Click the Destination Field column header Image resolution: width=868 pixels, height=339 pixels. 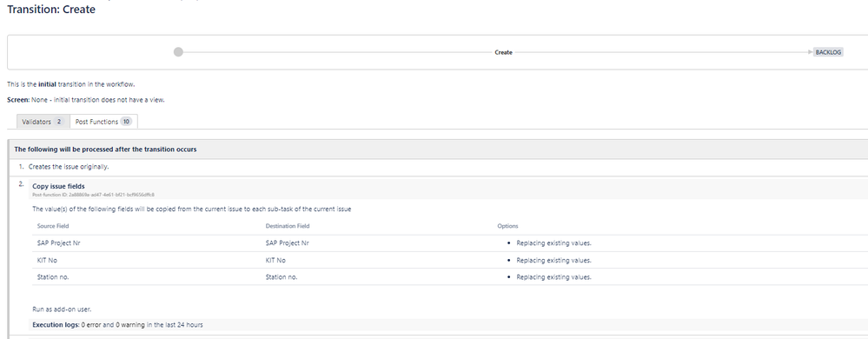click(x=288, y=226)
